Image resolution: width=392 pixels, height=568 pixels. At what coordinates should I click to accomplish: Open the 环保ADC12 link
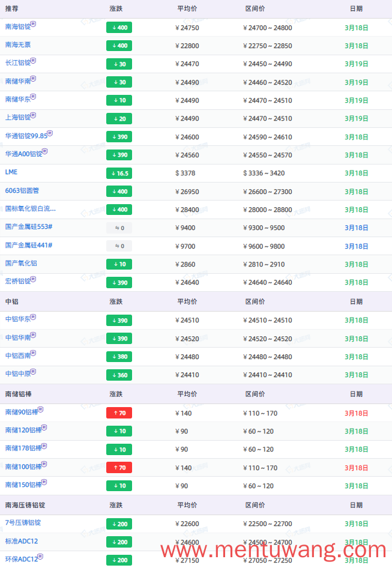pyautogui.click(x=22, y=560)
